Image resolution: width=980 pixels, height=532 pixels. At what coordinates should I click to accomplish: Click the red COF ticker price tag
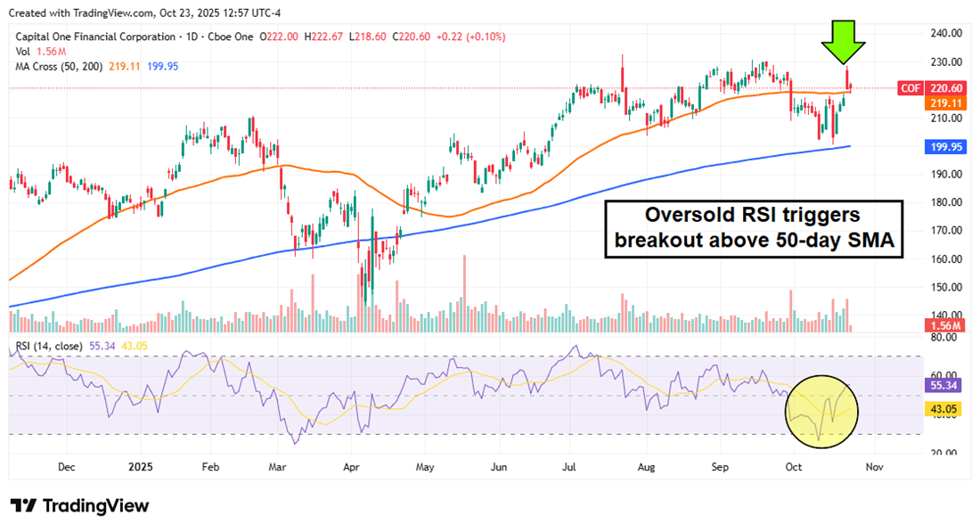(x=910, y=88)
